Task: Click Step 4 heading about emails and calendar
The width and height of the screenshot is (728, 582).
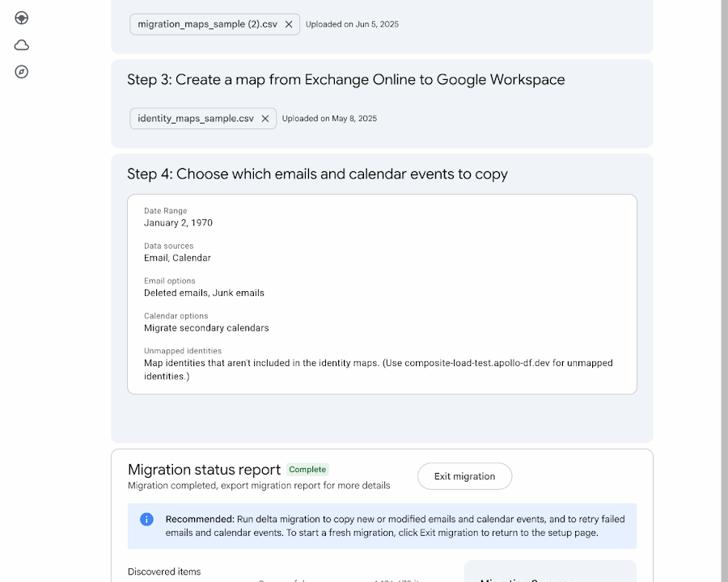Action: 318,174
